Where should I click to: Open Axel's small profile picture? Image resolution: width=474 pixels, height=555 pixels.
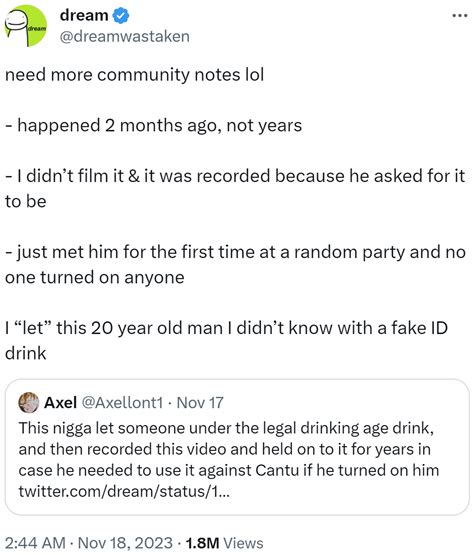click(x=28, y=402)
